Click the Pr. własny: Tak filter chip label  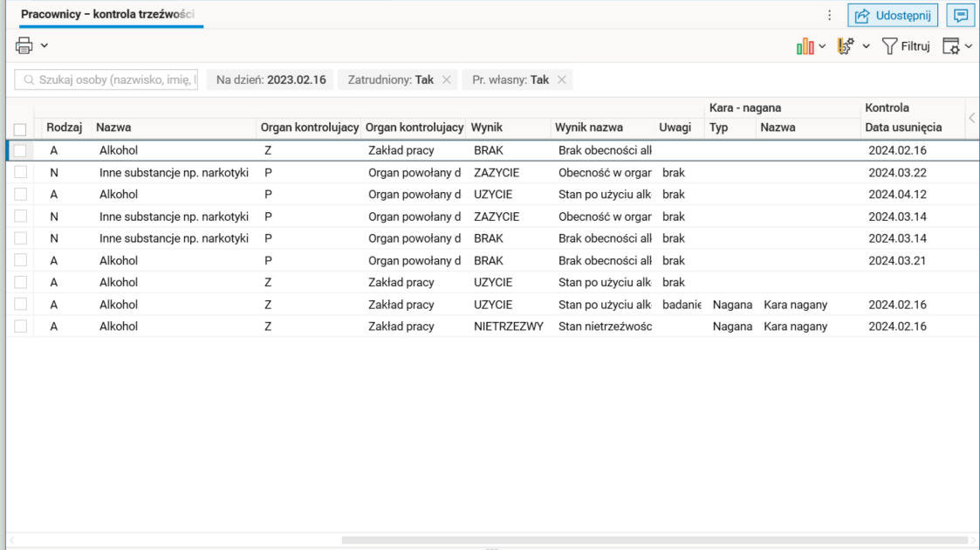510,80
